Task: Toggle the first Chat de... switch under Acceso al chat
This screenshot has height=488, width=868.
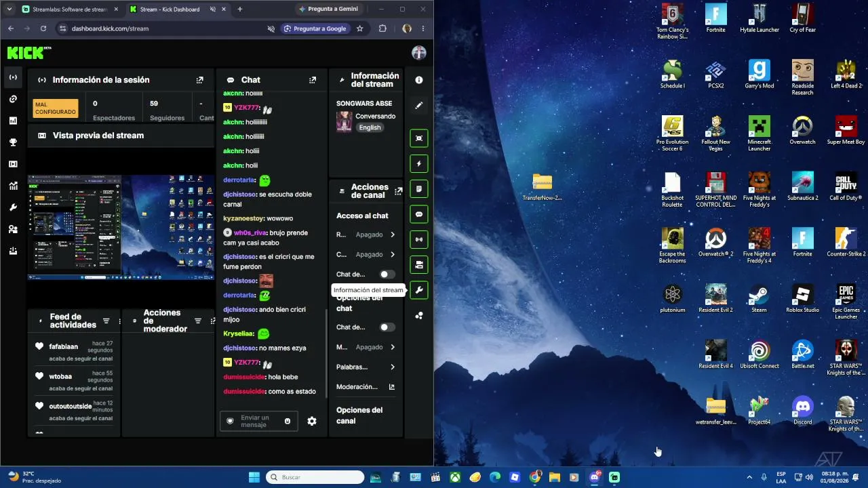Action: point(387,274)
